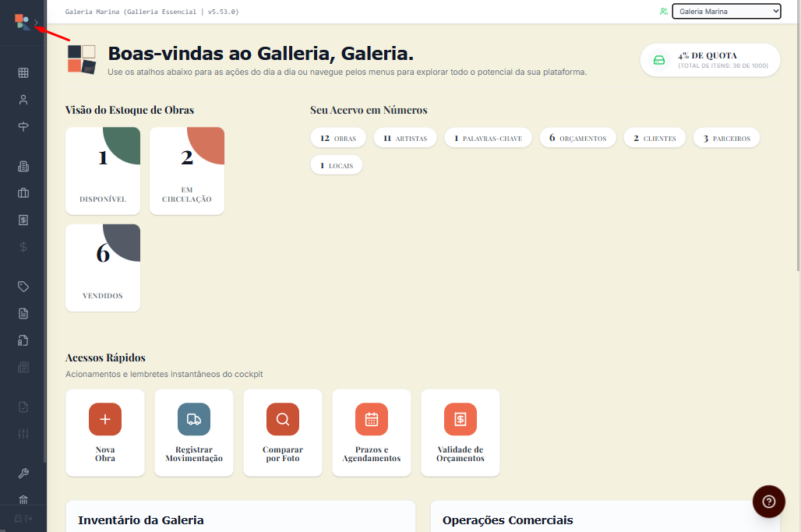This screenshot has height=532, width=801.
Task: Open the bank institution icon in sidebar
Action: 23,499
